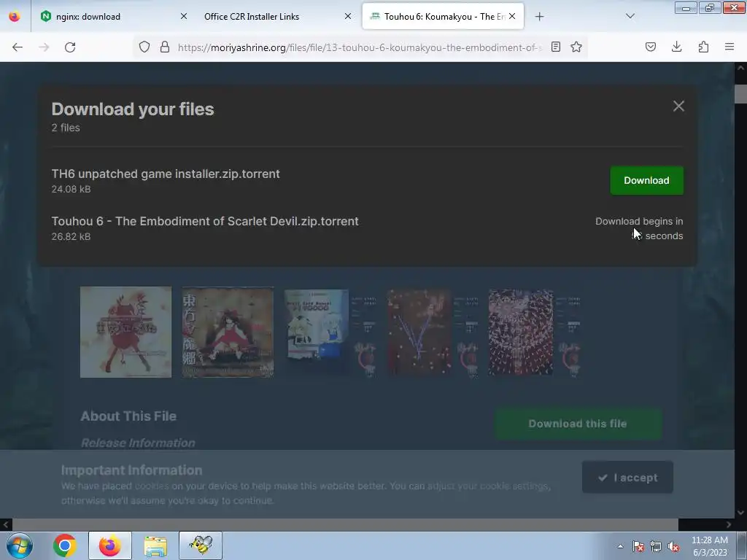Download TH6 unpatched game installer torrent
Viewport: 747px width, 560px height.
pyautogui.click(x=646, y=181)
